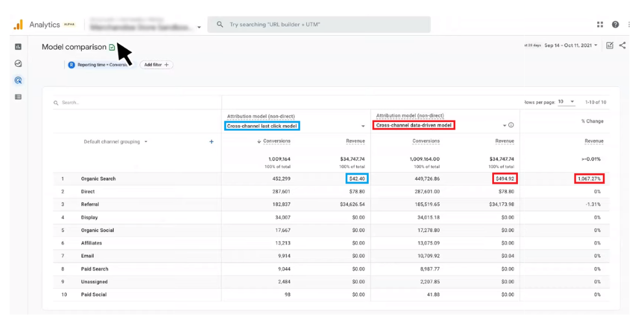Sort by the Conversions column header
Screen dimensions: 644x332
click(277, 141)
